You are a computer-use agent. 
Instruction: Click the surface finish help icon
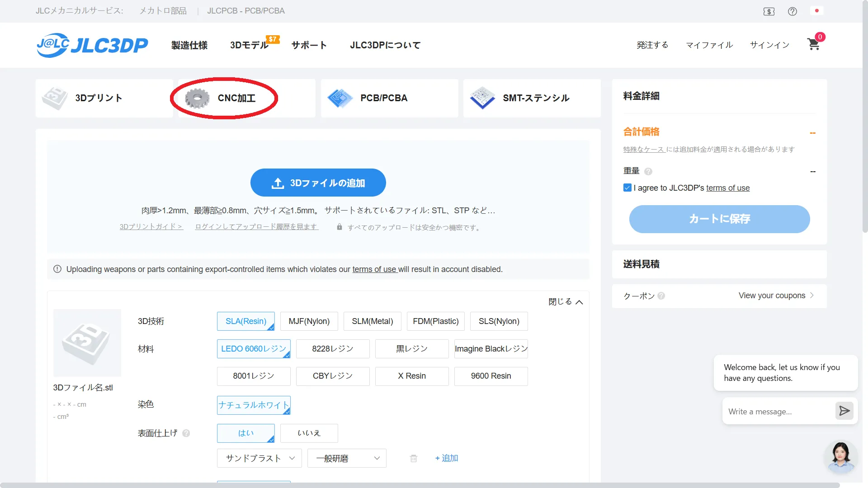pyautogui.click(x=186, y=433)
